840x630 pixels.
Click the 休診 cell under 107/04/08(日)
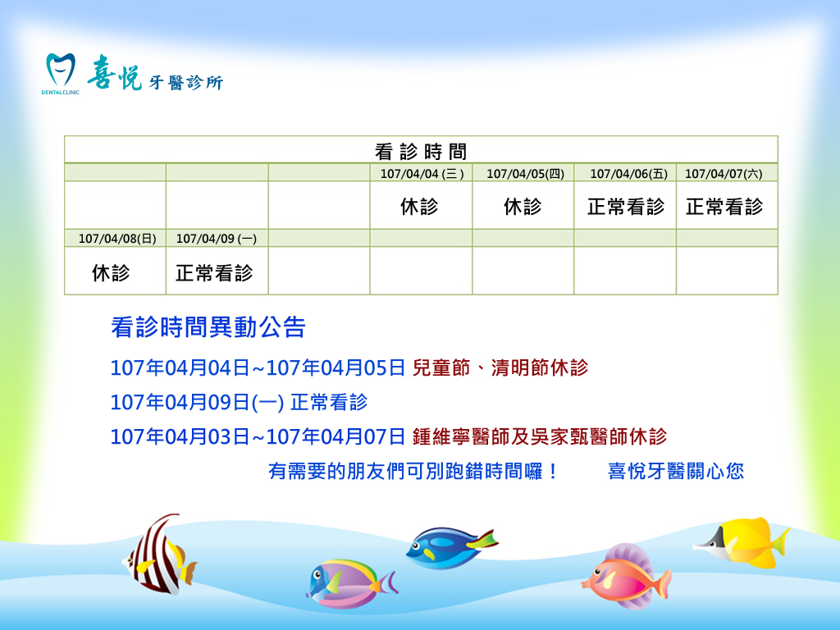pos(112,272)
